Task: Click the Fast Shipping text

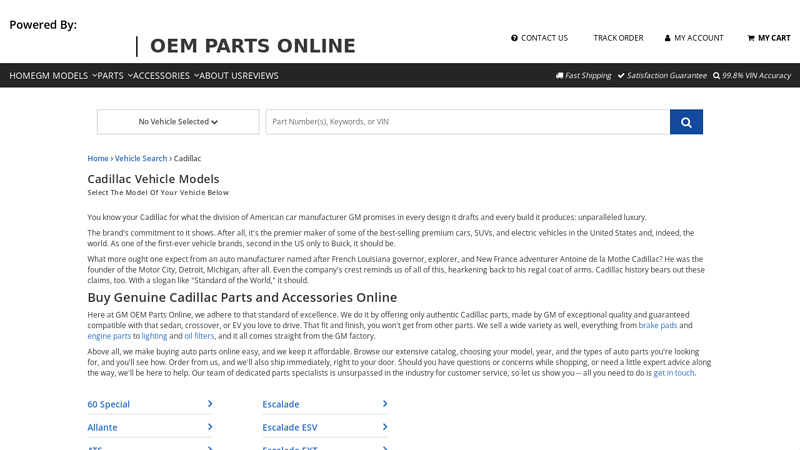Action: 588,76
